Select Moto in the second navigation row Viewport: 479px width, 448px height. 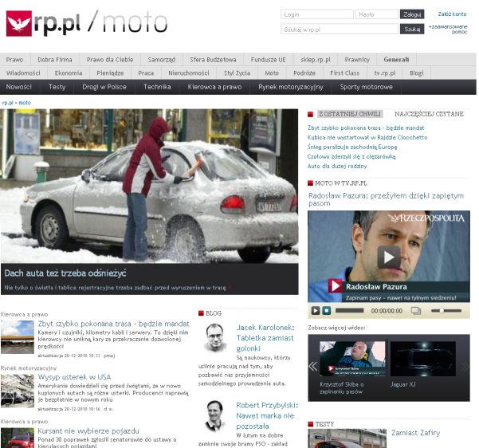click(x=272, y=73)
